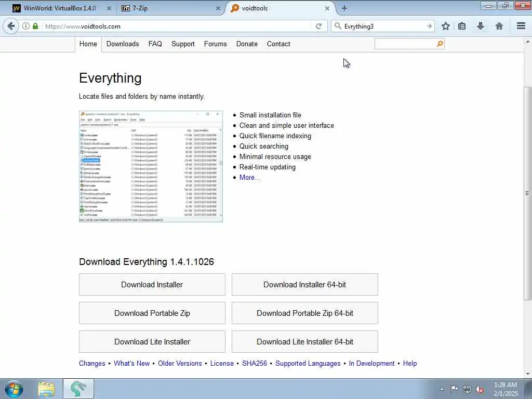Click the Download Installer button
532x399 pixels.
pos(152,285)
